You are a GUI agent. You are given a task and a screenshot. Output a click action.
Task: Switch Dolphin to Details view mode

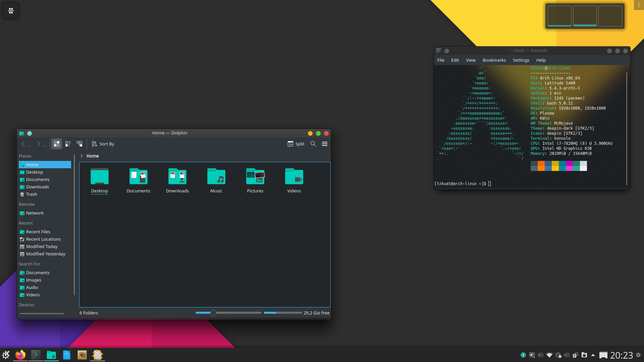[79, 144]
